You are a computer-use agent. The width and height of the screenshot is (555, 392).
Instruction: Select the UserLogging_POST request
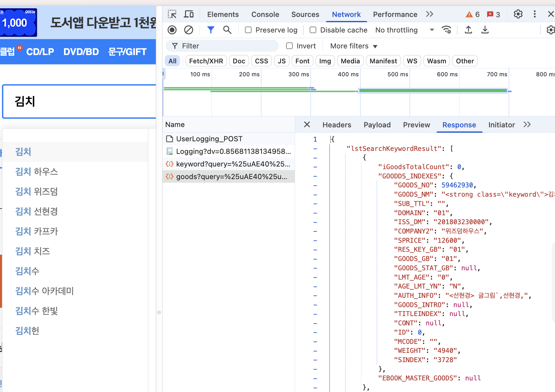pyautogui.click(x=228, y=139)
